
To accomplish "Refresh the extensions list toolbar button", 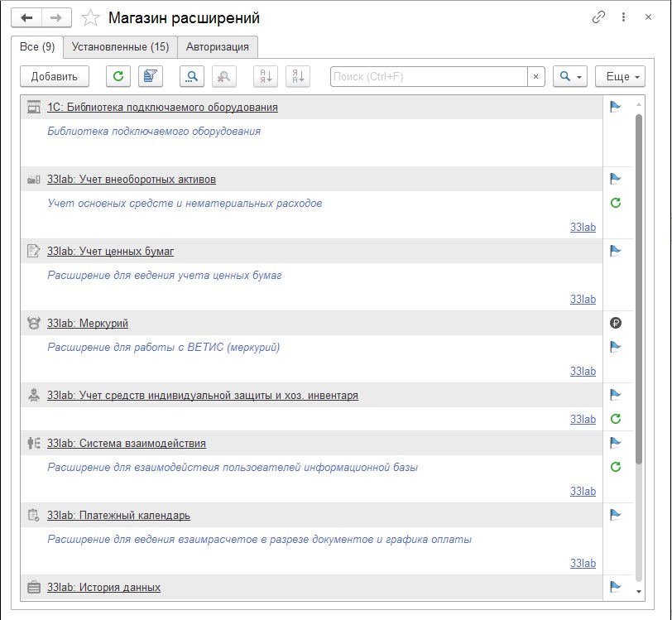I will (x=118, y=76).
